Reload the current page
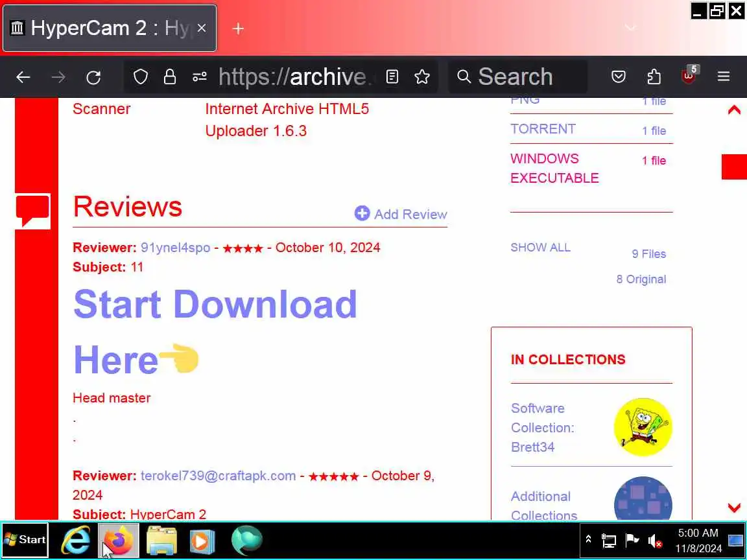The height and width of the screenshot is (560, 747). point(93,77)
